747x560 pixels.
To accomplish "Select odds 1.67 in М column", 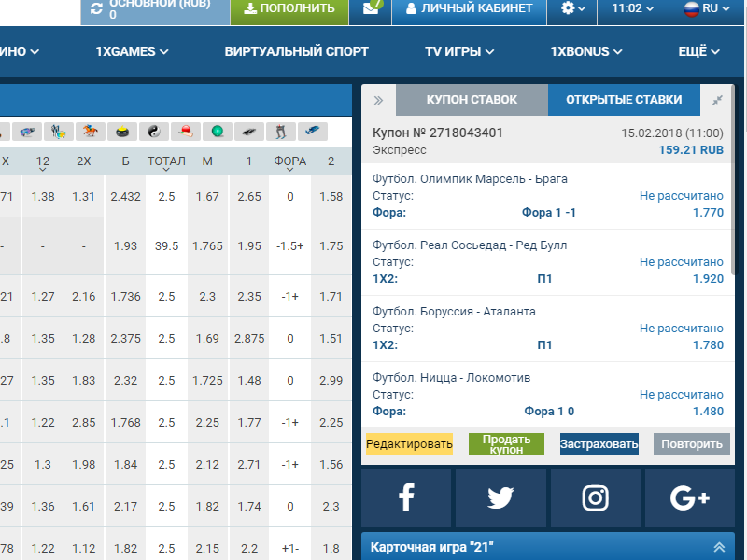I will 207,197.
